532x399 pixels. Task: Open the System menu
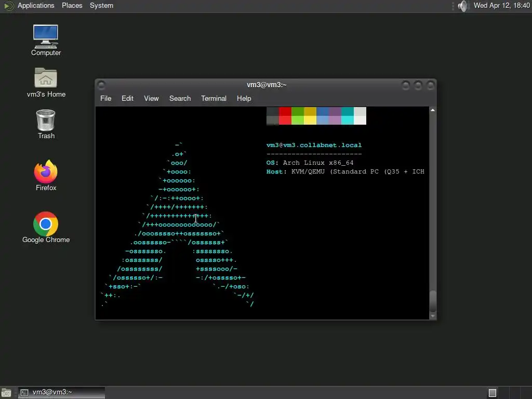click(x=101, y=6)
